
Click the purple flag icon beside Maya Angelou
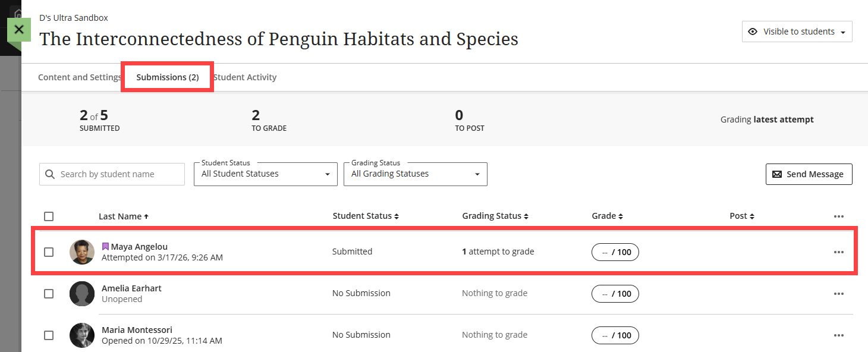point(105,246)
